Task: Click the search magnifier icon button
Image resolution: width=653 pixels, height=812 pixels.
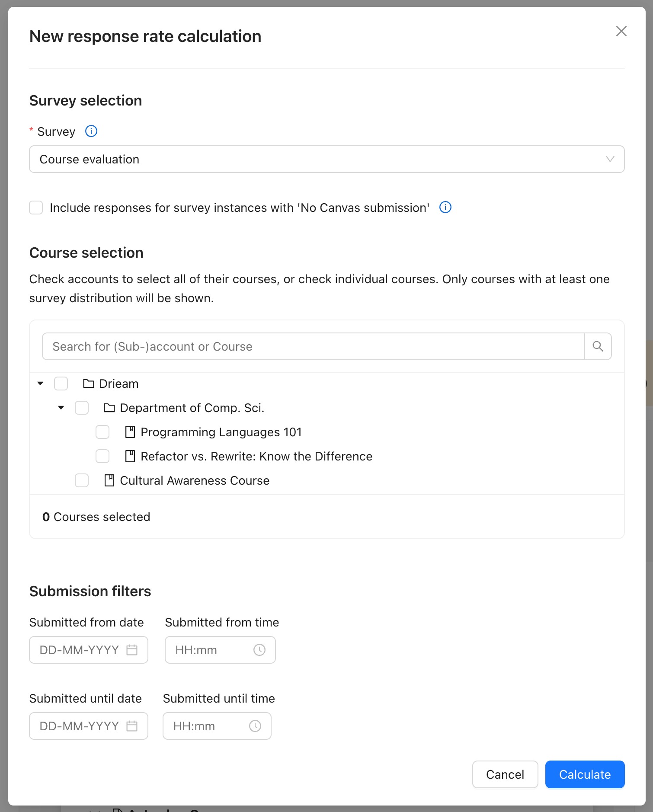Action: point(598,346)
